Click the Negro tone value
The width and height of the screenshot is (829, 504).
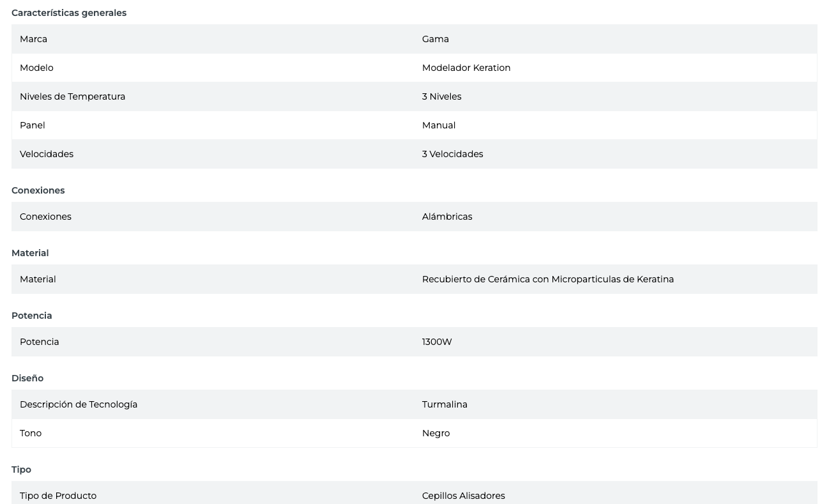pyautogui.click(x=436, y=433)
